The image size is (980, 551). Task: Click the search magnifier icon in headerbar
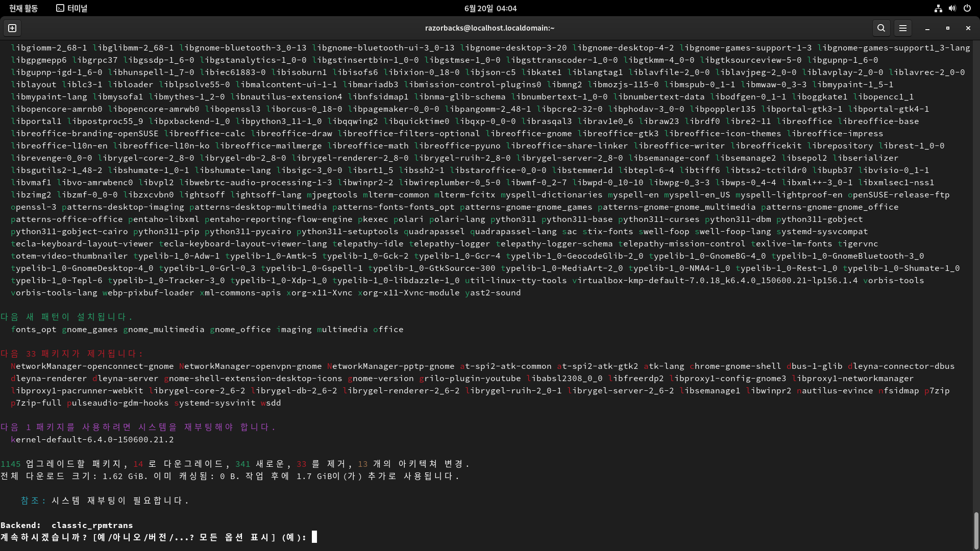coord(881,28)
